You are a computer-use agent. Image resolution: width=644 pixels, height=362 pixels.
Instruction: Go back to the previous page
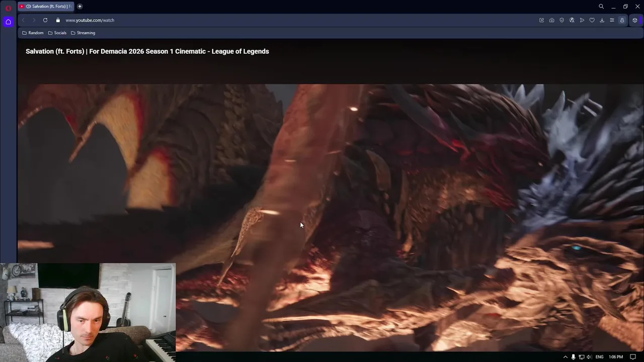pos(23,20)
